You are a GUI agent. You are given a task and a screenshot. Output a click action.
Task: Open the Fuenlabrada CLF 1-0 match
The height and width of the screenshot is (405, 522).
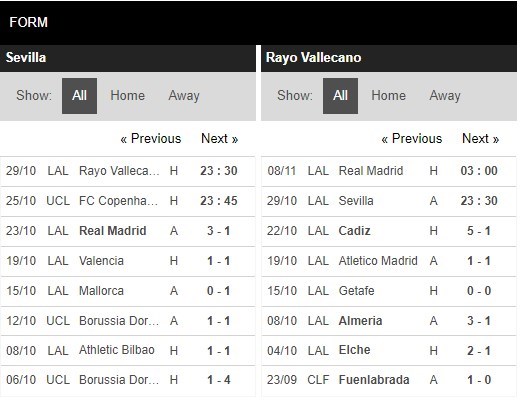tap(389, 380)
